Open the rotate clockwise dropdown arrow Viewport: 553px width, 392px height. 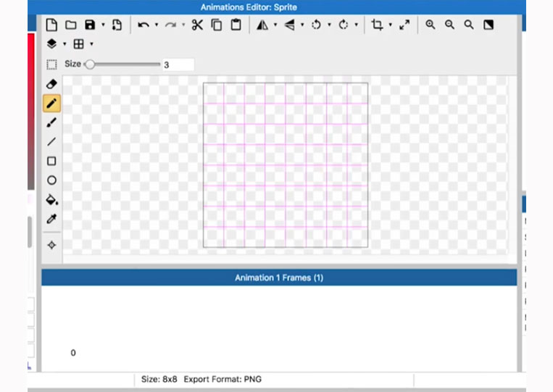coord(357,25)
